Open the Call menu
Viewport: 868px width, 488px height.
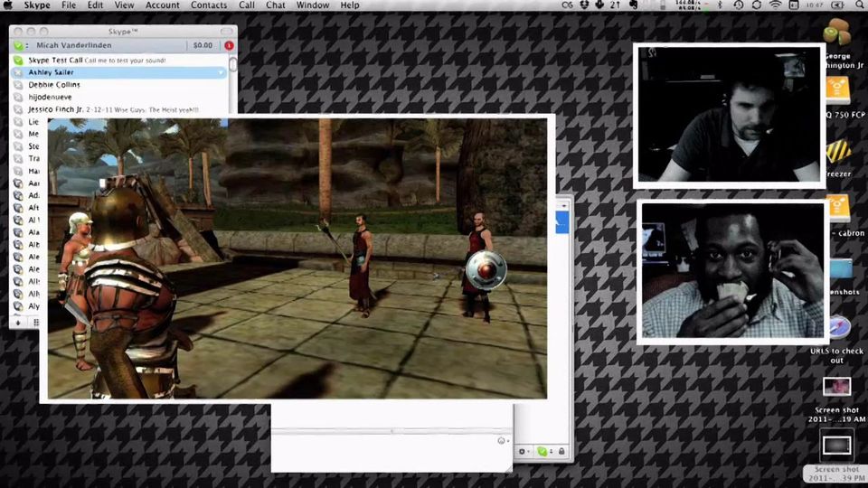pyautogui.click(x=247, y=5)
